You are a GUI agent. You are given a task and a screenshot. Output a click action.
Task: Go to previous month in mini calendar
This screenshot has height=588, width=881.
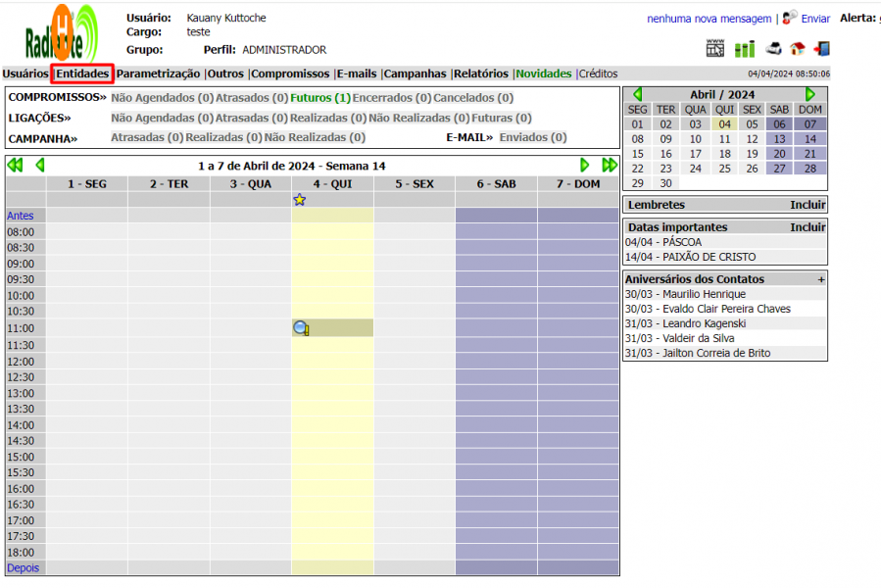637,95
